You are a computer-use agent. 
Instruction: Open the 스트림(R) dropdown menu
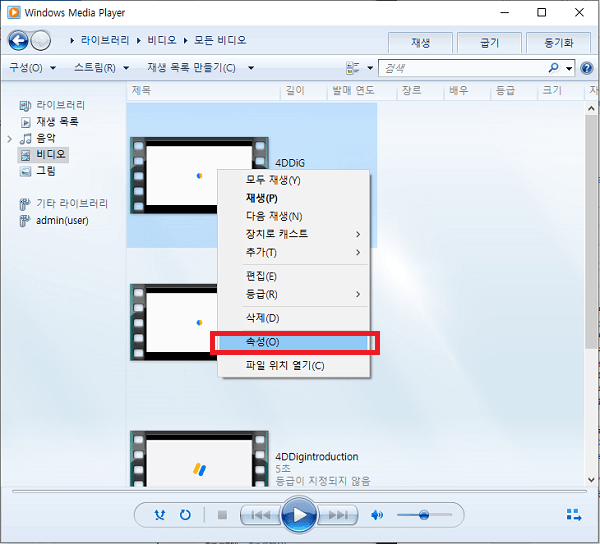pyautogui.click(x=101, y=68)
